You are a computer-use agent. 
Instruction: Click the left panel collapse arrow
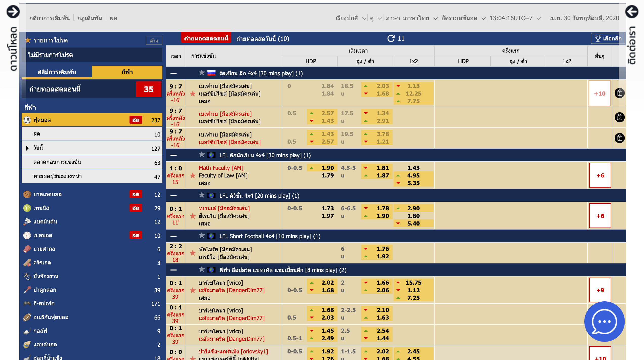click(x=13, y=12)
